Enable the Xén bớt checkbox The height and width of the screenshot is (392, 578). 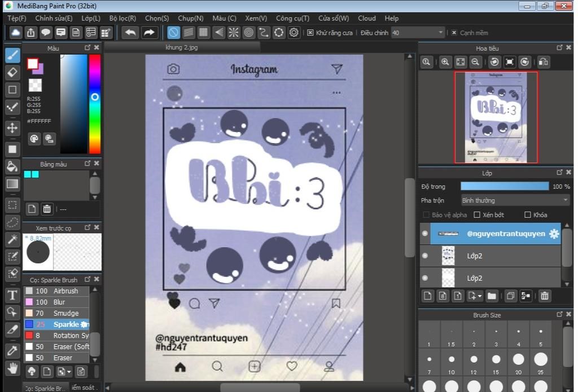tap(476, 215)
